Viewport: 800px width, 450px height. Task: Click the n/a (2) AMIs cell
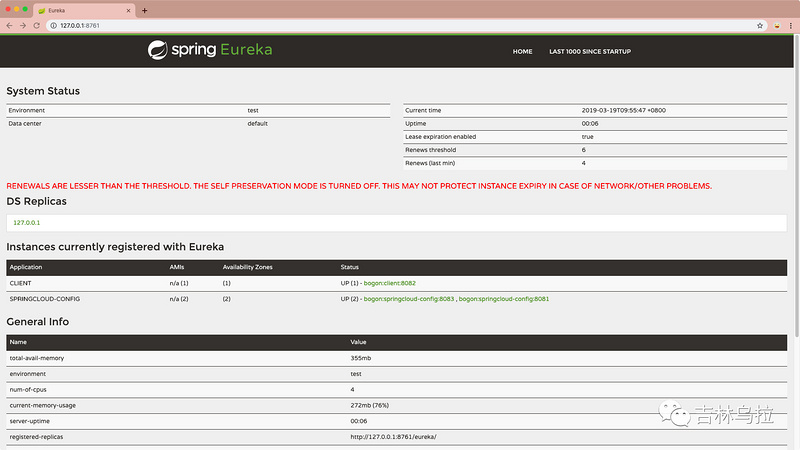pos(179,299)
